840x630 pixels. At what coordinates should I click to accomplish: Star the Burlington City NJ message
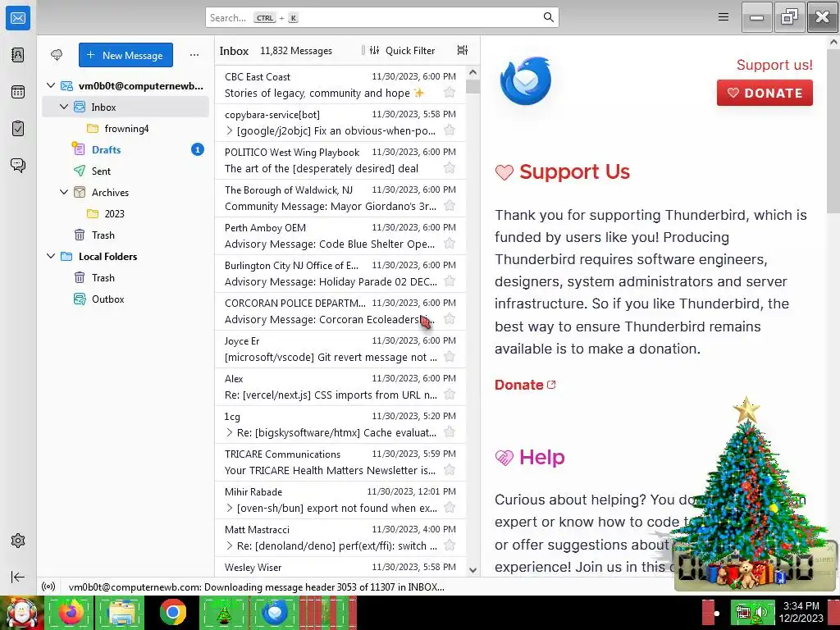(x=450, y=281)
